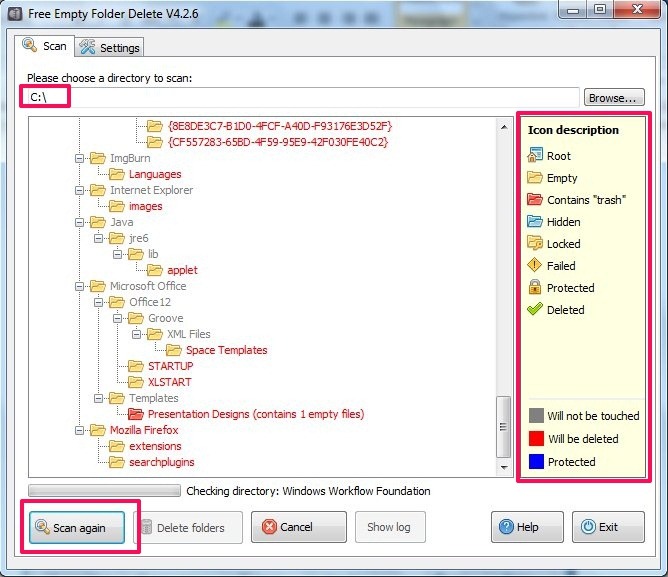Click the tree scrollbar down arrow
The width and height of the screenshot is (668, 577).
coord(504,467)
